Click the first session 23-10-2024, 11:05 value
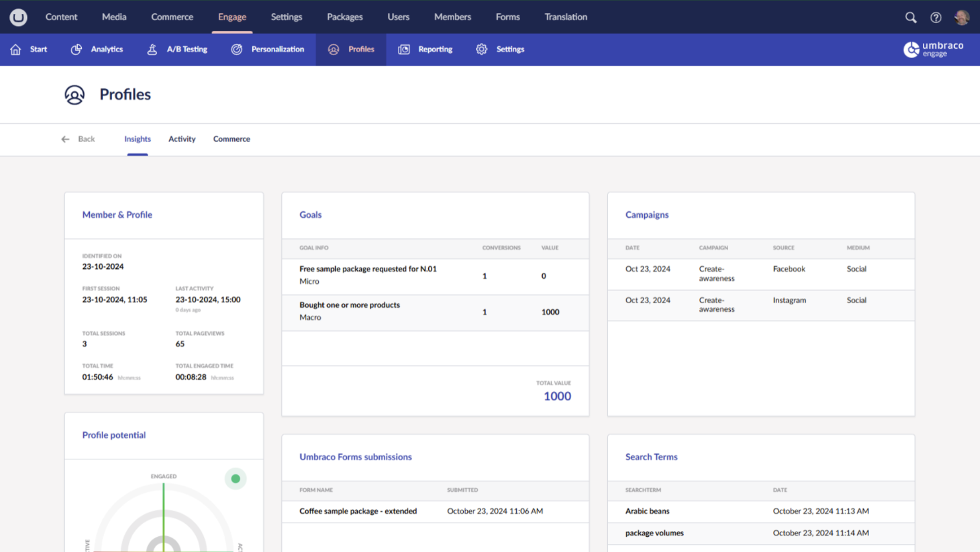The height and width of the screenshot is (552, 980). coord(115,300)
